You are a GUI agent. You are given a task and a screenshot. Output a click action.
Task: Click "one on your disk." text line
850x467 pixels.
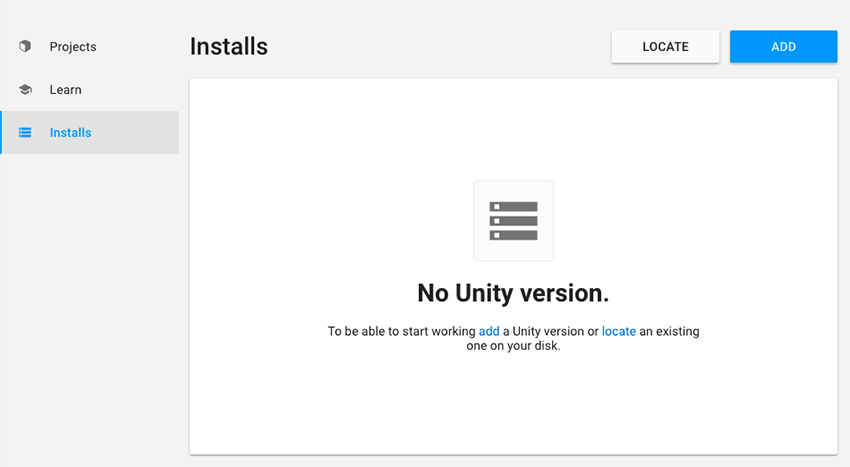point(513,347)
